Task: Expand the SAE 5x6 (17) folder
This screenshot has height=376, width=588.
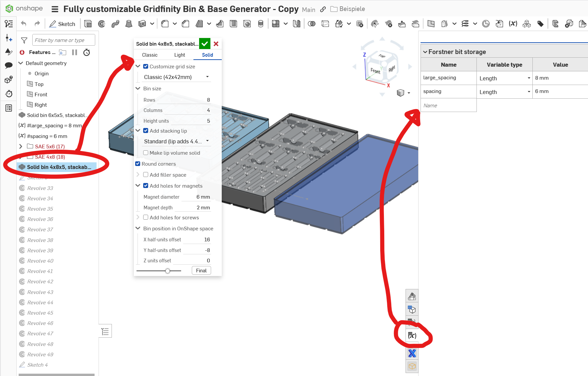Action: pos(21,146)
